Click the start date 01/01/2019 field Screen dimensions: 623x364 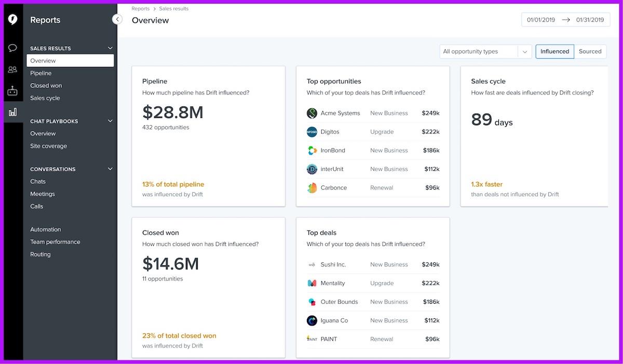pos(540,20)
